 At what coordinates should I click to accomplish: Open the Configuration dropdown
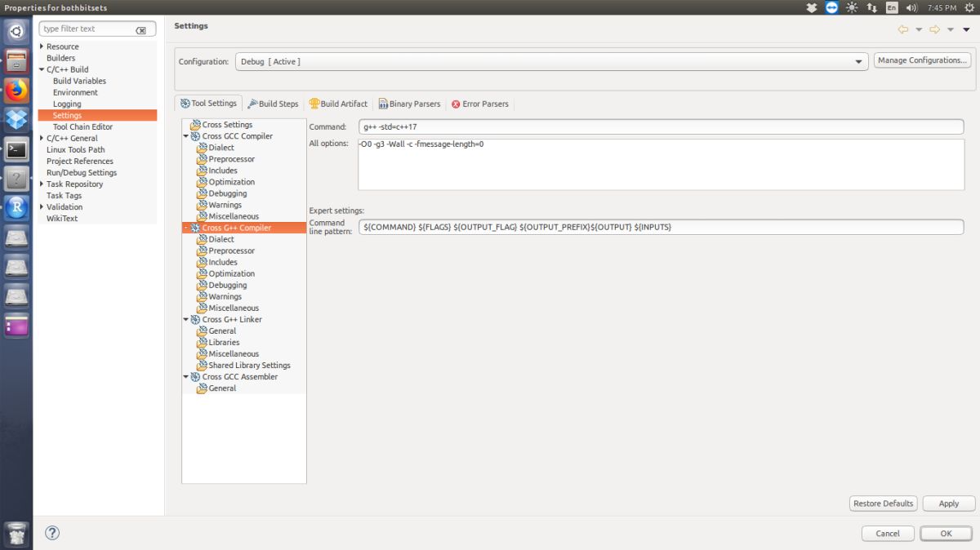(x=552, y=61)
